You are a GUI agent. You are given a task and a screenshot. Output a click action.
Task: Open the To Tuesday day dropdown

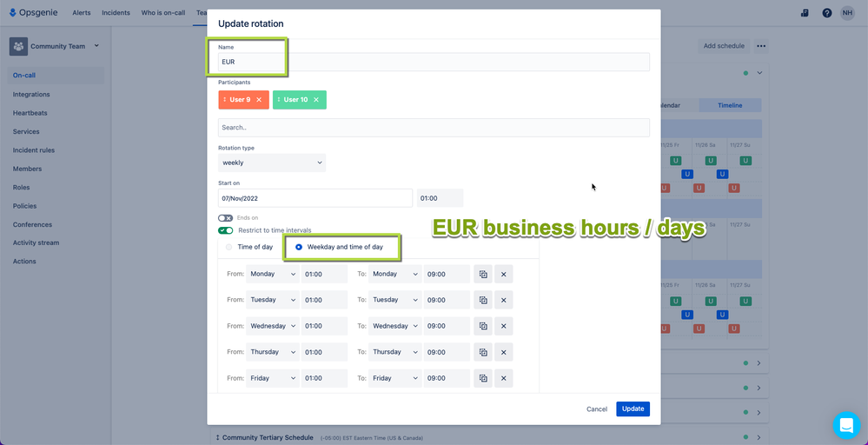(x=395, y=300)
